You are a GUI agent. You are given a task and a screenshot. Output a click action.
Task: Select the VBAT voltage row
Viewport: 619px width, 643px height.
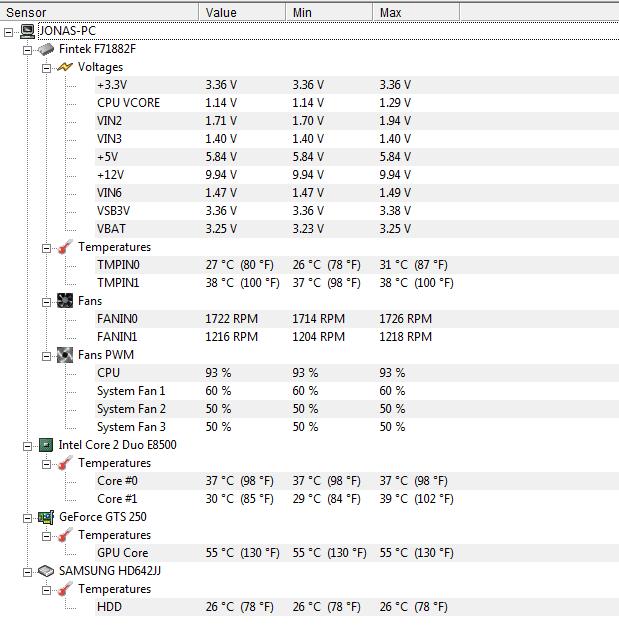357,229
